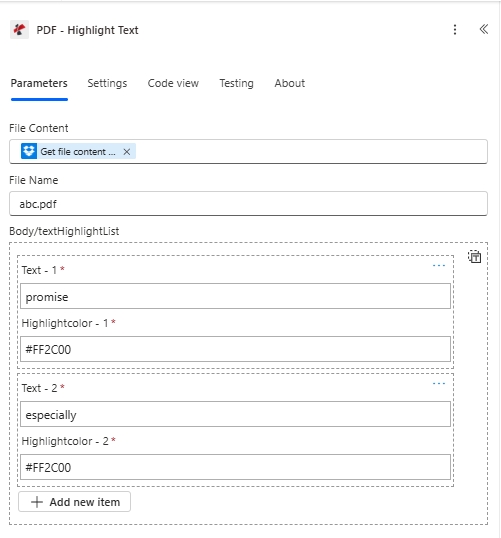The image size is (501, 538).
Task: Click the Dropbox icon in File Content
Action: (x=29, y=151)
